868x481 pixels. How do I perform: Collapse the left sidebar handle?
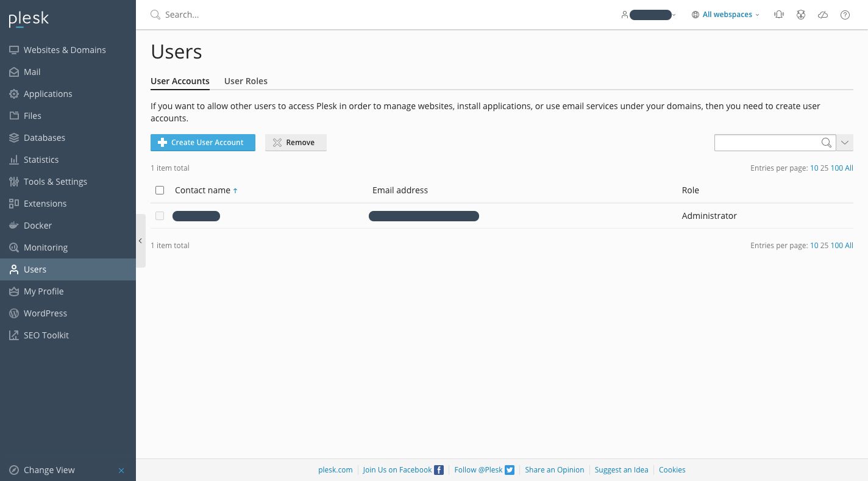[x=140, y=241]
